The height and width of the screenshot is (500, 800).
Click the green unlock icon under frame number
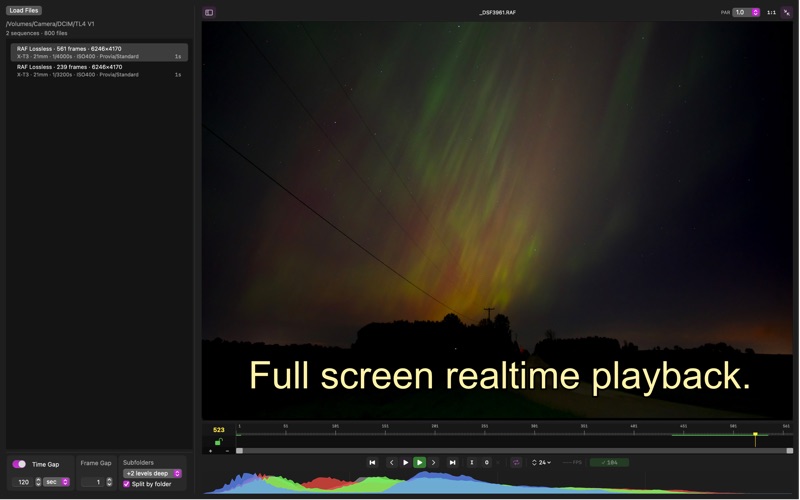point(218,441)
